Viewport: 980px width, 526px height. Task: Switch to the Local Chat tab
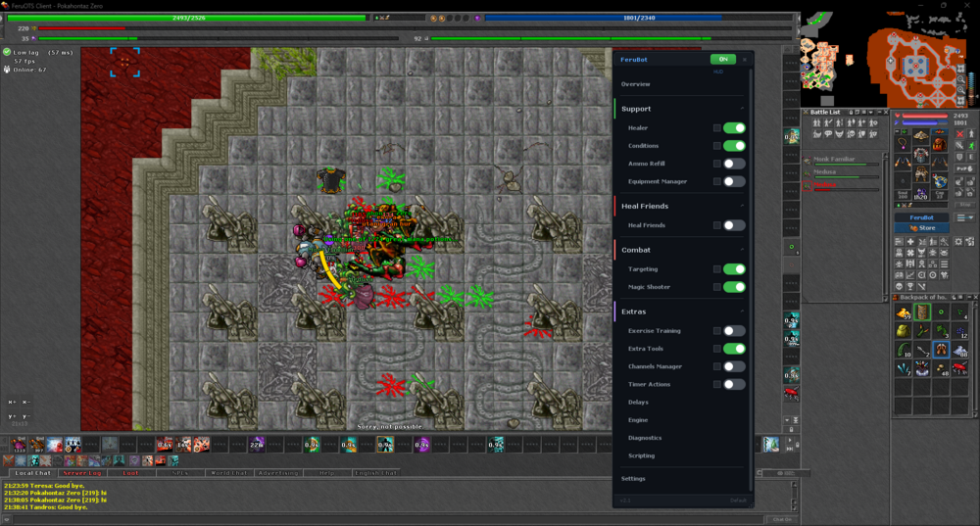(x=32, y=473)
